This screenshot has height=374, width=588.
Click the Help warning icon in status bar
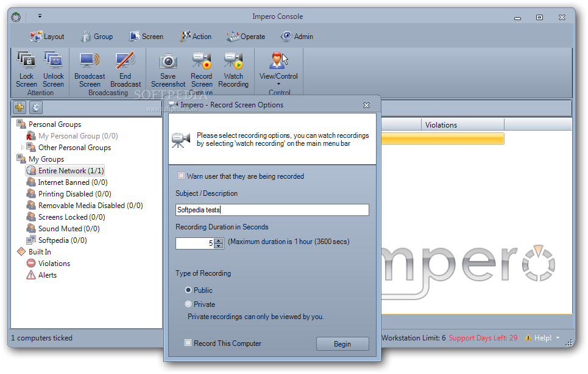[x=528, y=337]
